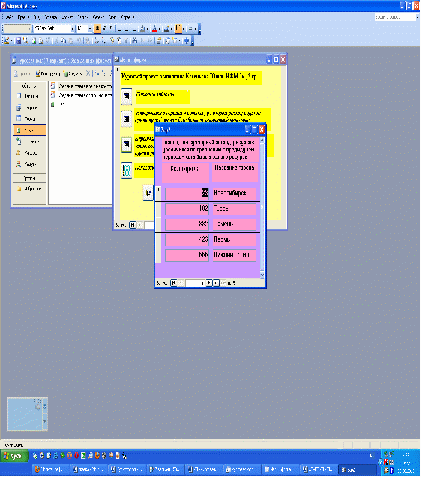Viewport: 421px width, 477px height.
Task: Click down arrow of pink form vertical scrollbar
Action: [262, 275]
